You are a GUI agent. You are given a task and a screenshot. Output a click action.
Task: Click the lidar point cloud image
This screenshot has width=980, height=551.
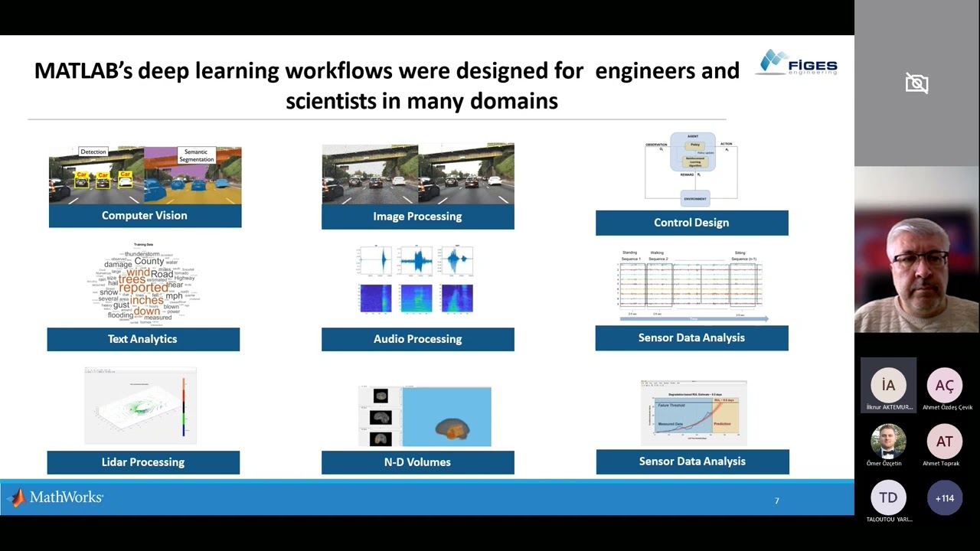click(x=141, y=406)
